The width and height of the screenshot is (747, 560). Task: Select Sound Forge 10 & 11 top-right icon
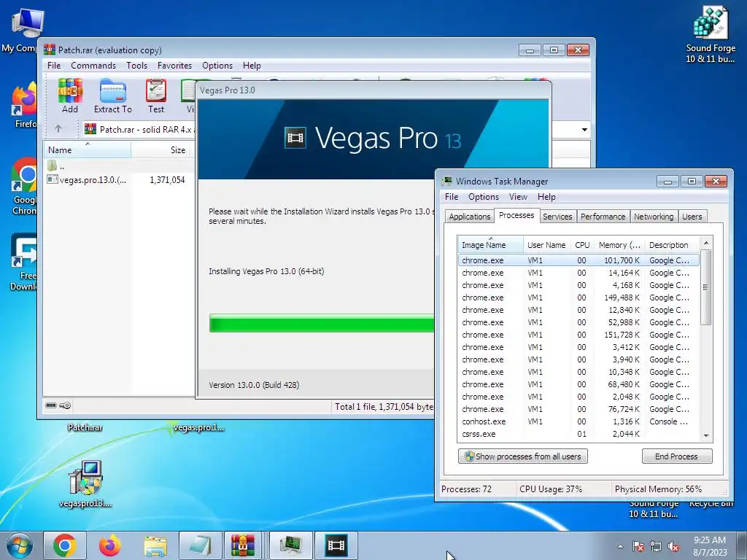[x=711, y=35]
